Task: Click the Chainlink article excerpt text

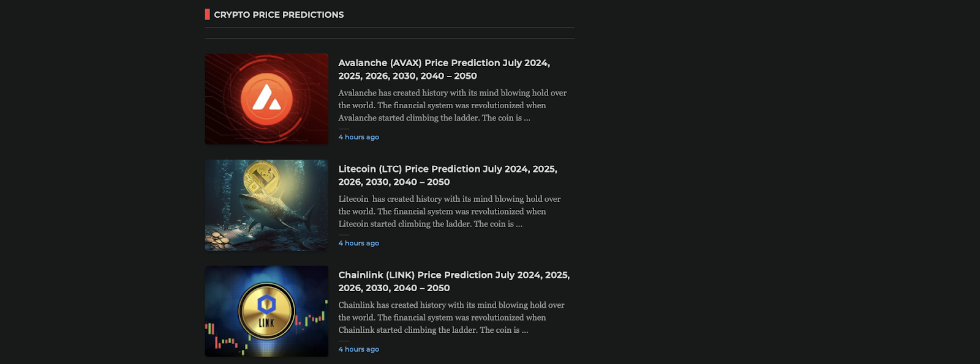Action: tap(451, 318)
